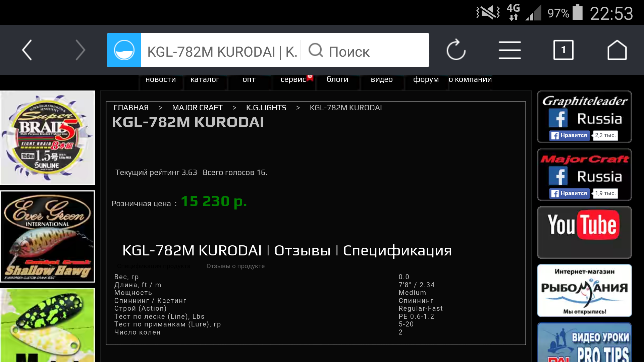Screen dimensions: 644x362
Task: Open the форум menu item
Action: (x=426, y=79)
